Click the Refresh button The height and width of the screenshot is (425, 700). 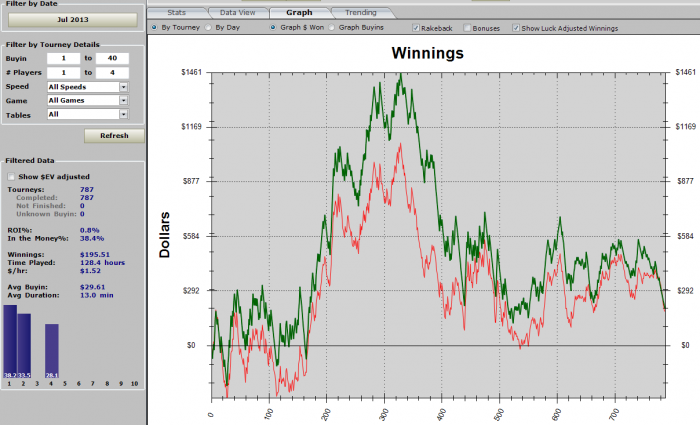[x=114, y=136]
